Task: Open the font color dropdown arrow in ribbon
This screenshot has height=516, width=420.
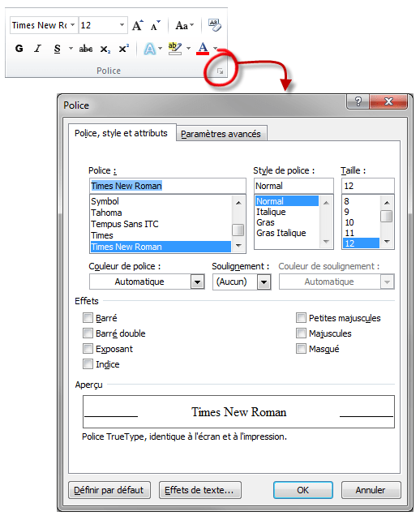Action: point(215,49)
